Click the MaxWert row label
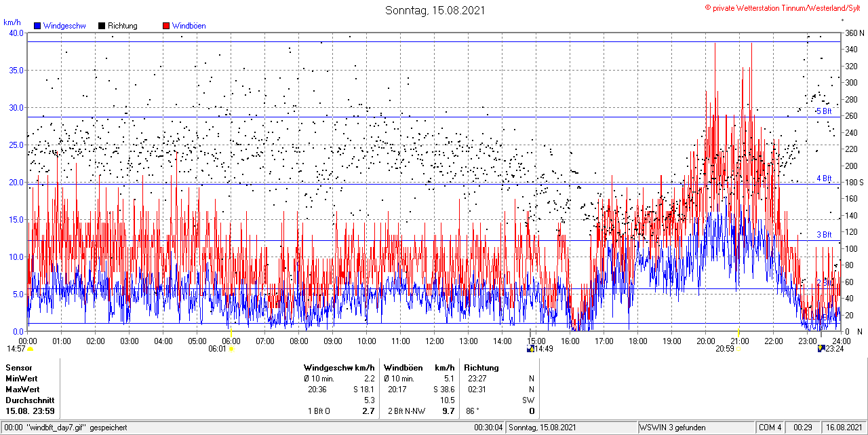The width and height of the screenshot is (868, 435). point(22,390)
